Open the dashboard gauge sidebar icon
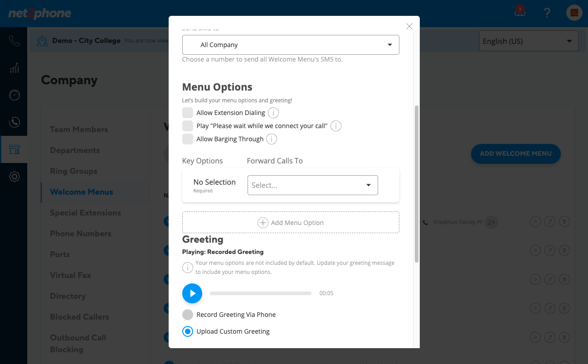 (x=14, y=95)
